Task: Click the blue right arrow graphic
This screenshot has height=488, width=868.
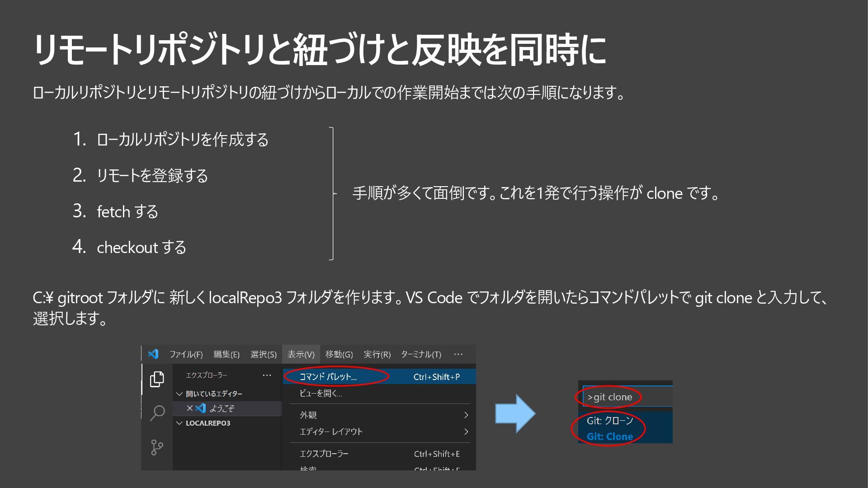Action: 515,413
